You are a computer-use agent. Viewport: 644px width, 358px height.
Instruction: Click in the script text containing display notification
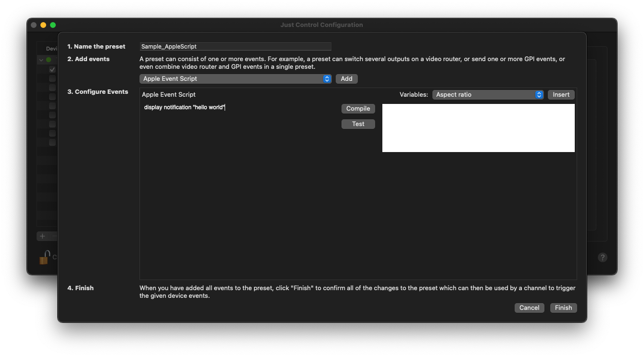pos(185,107)
